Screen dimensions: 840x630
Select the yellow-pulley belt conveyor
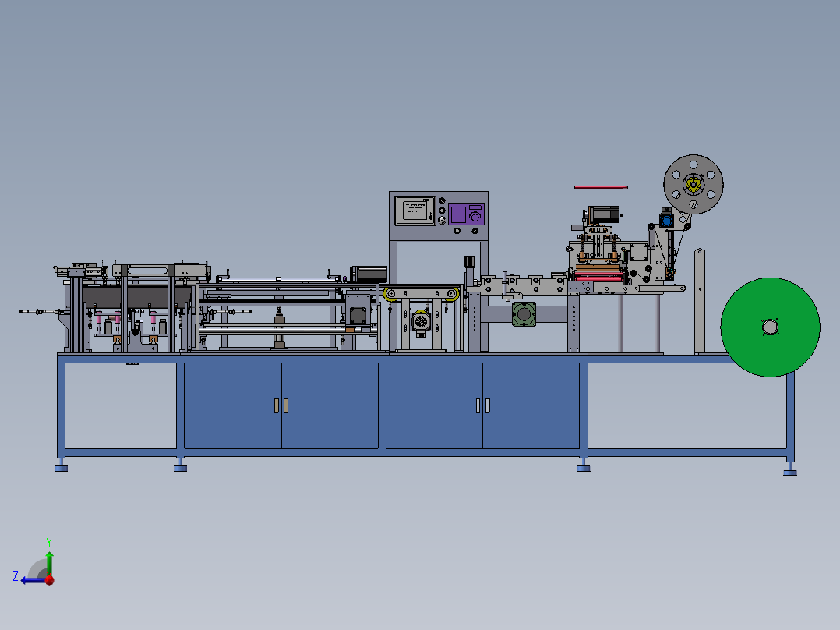(x=421, y=294)
